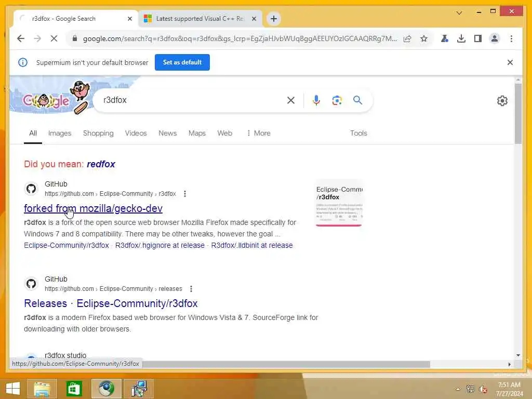
Task: Close the Latest supported Visual C++ tab
Action: click(254, 19)
